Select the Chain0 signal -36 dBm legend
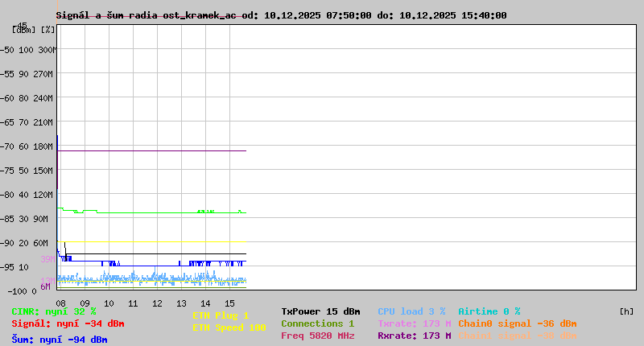The height and width of the screenshot is (346, 644). (518, 323)
